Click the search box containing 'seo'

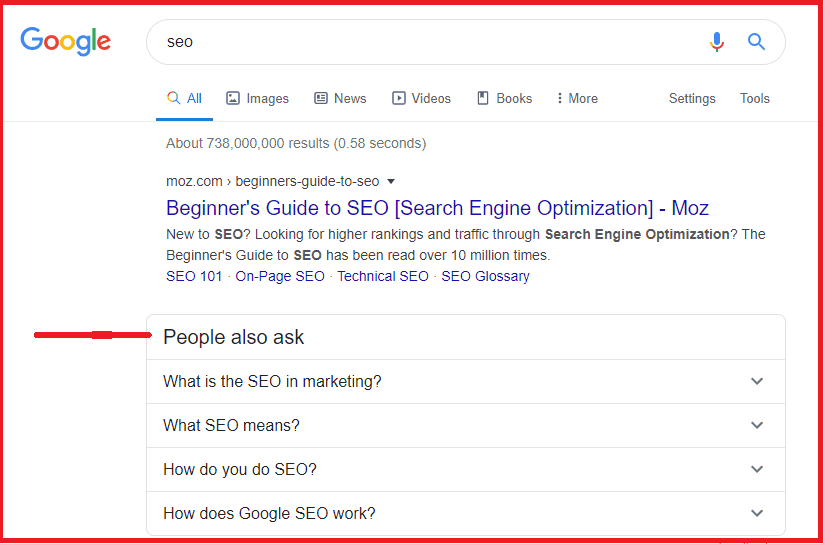[466, 42]
